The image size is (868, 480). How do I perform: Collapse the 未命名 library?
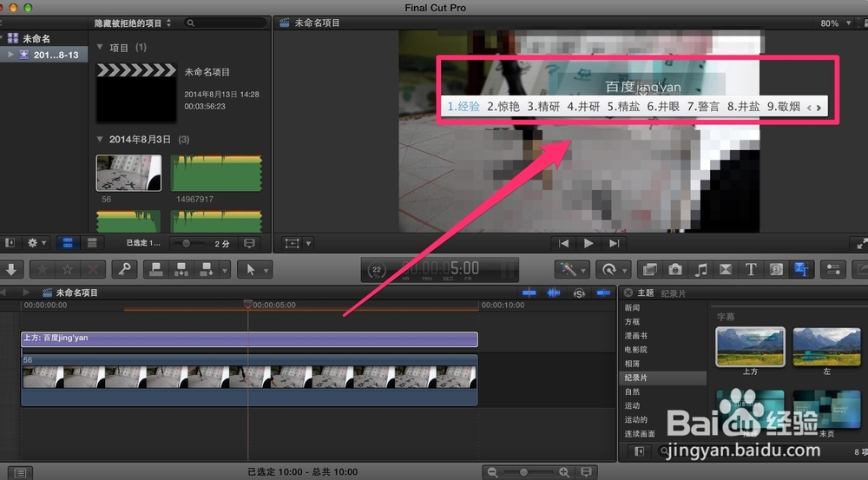(3, 38)
